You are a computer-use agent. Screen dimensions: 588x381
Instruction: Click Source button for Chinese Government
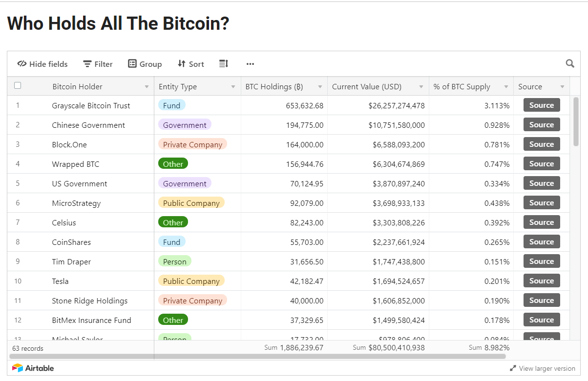(542, 124)
